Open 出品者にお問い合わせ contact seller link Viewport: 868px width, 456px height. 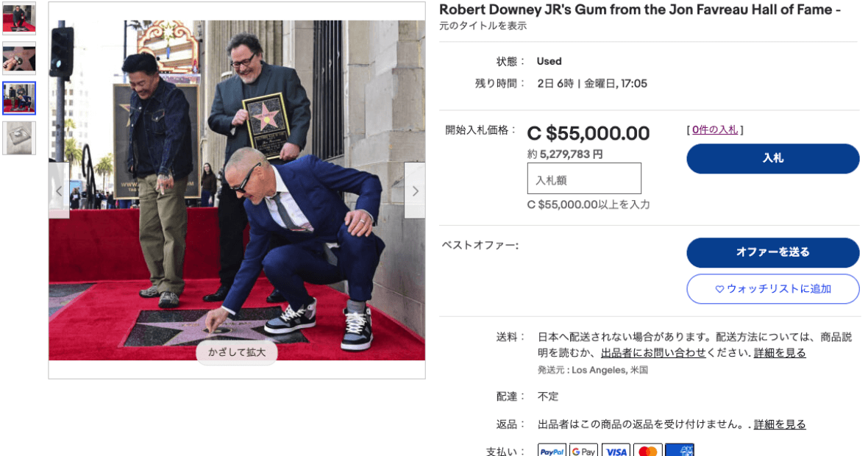(x=653, y=353)
